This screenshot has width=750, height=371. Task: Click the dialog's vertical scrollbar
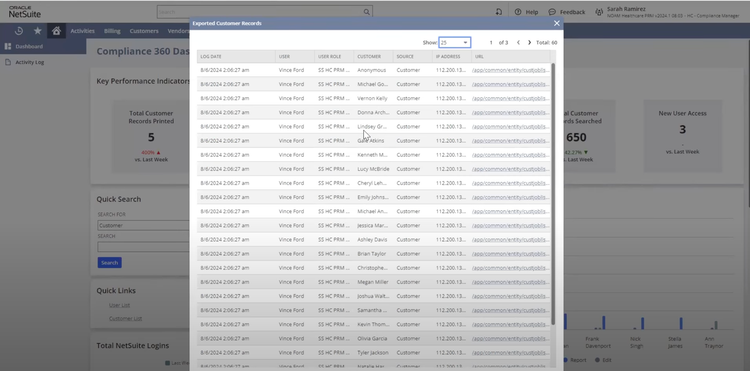(x=553, y=194)
